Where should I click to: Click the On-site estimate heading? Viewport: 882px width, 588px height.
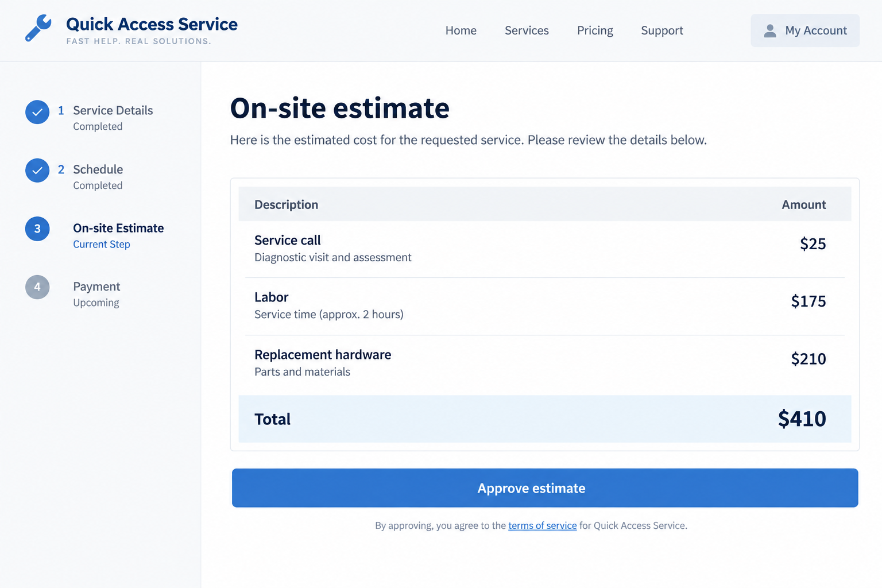(x=340, y=108)
